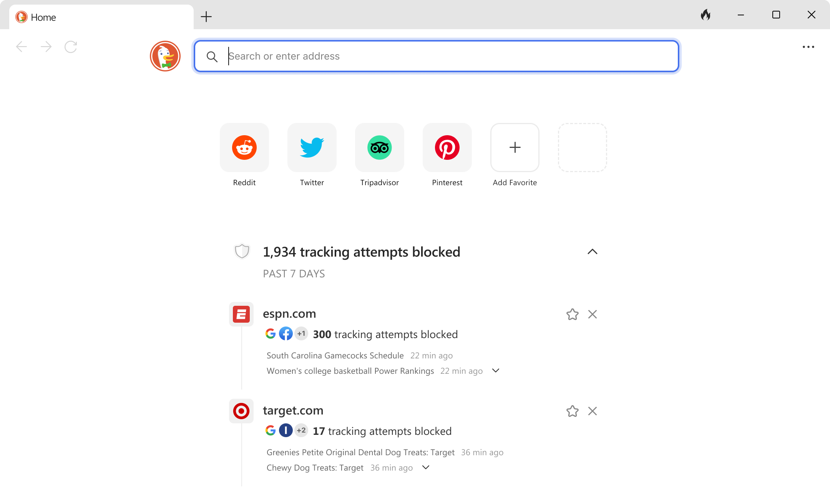Click inside the search or enter address field
Image resolution: width=830 pixels, height=504 pixels.
[x=423, y=56]
